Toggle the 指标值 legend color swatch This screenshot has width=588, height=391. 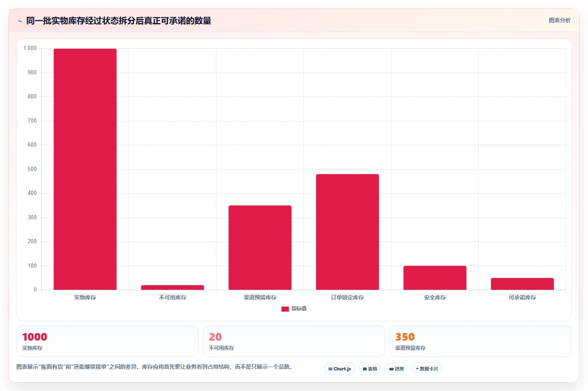(x=285, y=309)
